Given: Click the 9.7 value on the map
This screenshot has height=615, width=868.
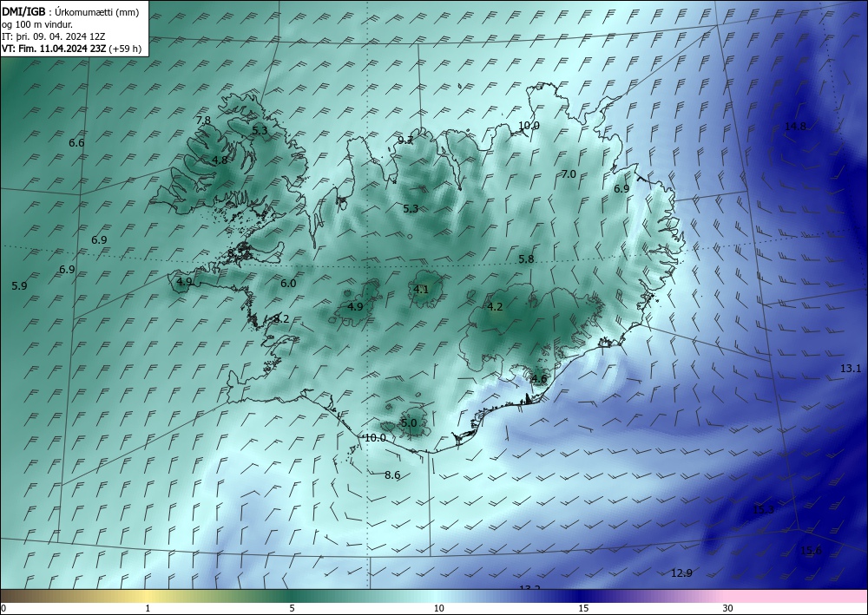Looking at the screenshot, I should (405, 140).
